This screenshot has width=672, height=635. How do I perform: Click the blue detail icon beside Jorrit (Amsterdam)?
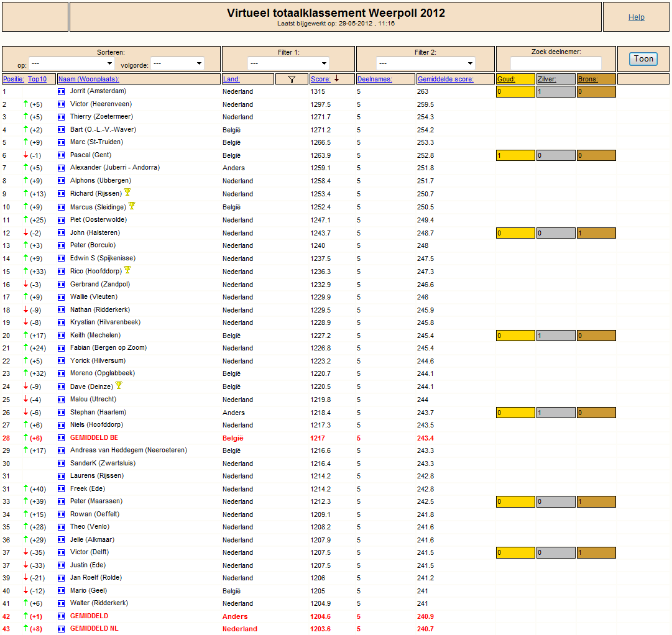62,91
